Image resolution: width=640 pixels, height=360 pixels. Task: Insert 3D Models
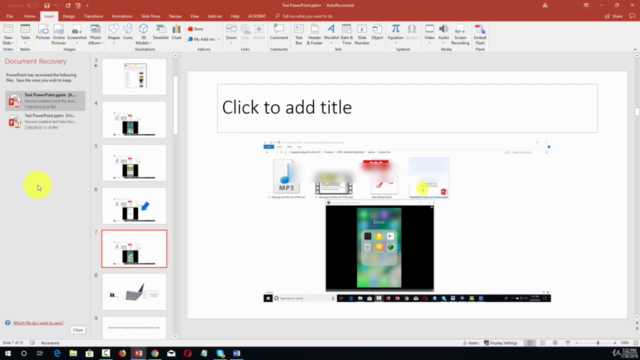pyautogui.click(x=143, y=34)
